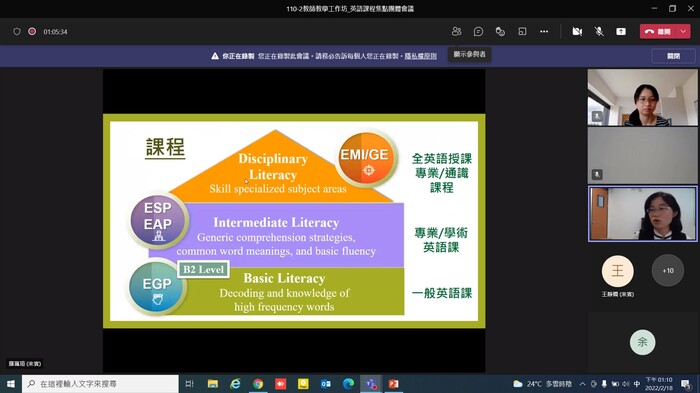The width and height of the screenshot is (700, 393).
Task: Expand hidden system tray icons
Action: coord(583,384)
